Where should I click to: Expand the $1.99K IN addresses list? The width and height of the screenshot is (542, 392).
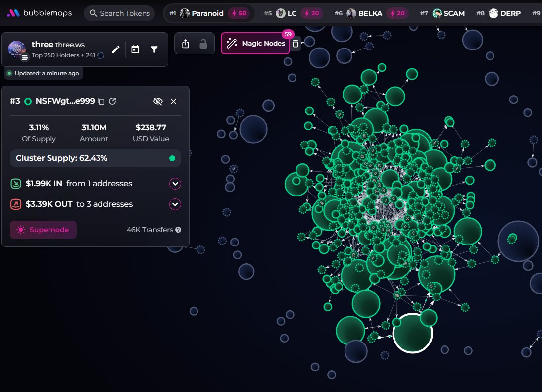tap(175, 184)
